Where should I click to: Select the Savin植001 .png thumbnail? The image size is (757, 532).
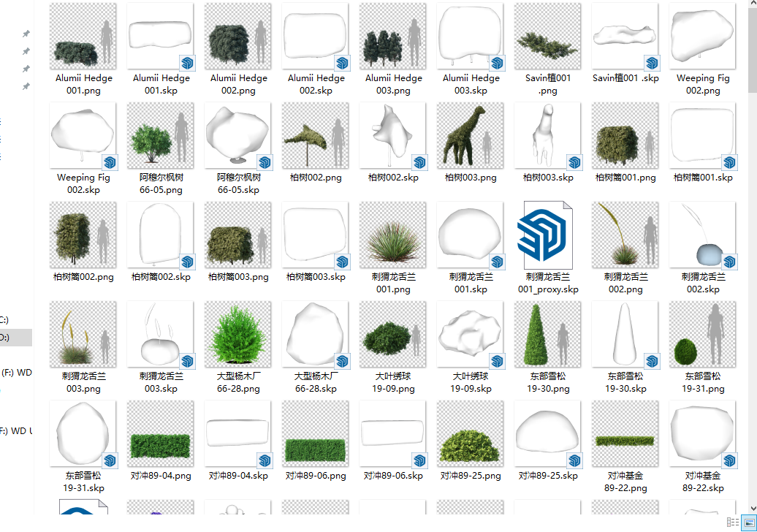[x=548, y=37]
